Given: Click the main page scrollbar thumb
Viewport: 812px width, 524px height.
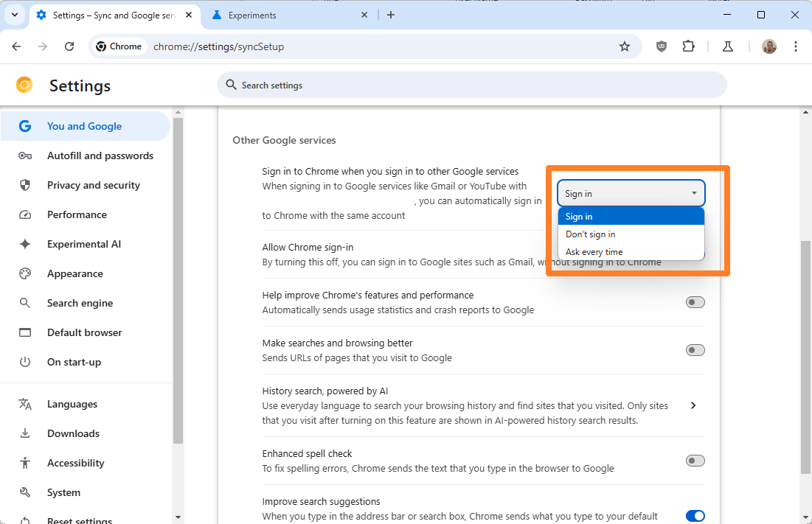Looking at the screenshot, I should click(x=806, y=357).
